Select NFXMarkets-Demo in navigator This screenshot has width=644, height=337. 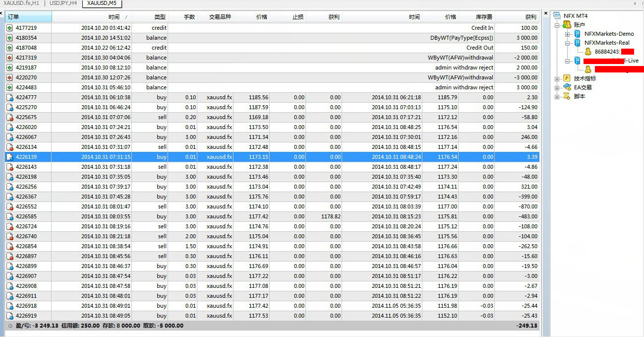[609, 34]
